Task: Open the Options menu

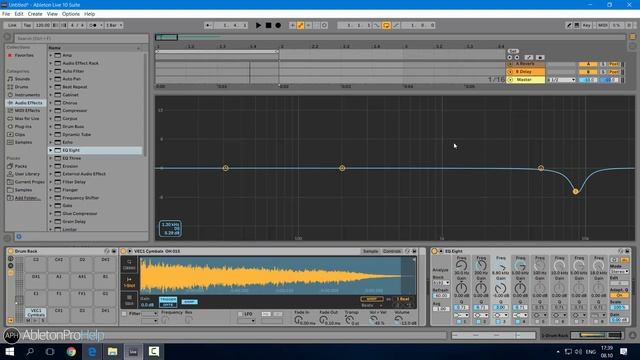Action: click(x=71, y=14)
